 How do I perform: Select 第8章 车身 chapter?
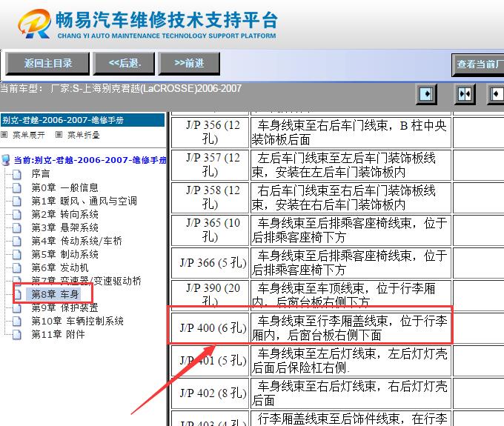click(x=55, y=294)
